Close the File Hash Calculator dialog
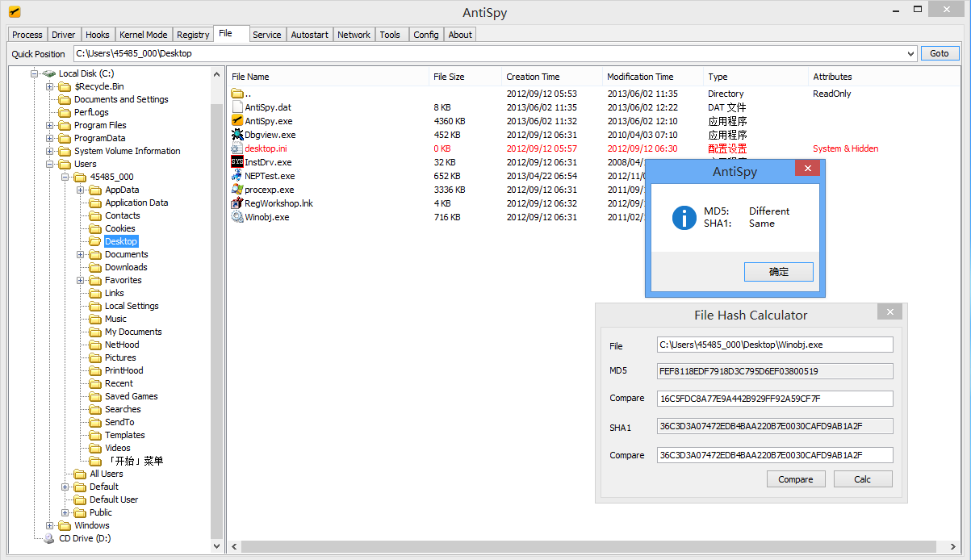971x560 pixels. [x=889, y=312]
